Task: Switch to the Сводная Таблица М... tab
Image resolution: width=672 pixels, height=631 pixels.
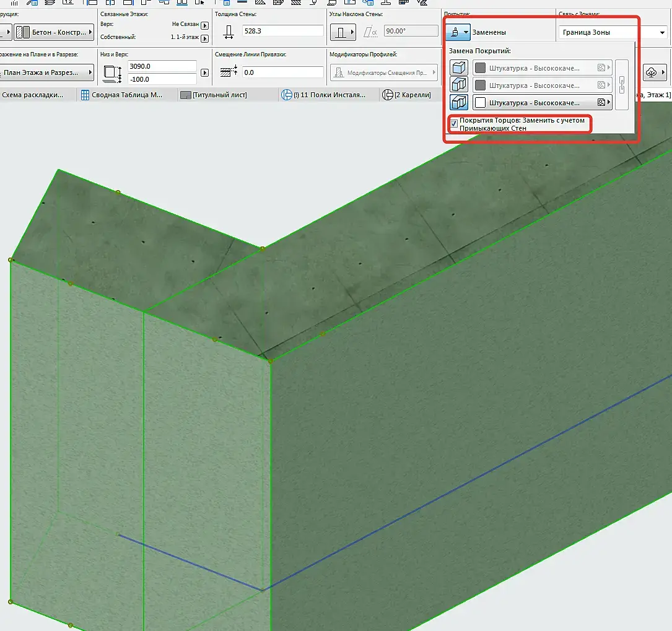Action: tap(127, 95)
